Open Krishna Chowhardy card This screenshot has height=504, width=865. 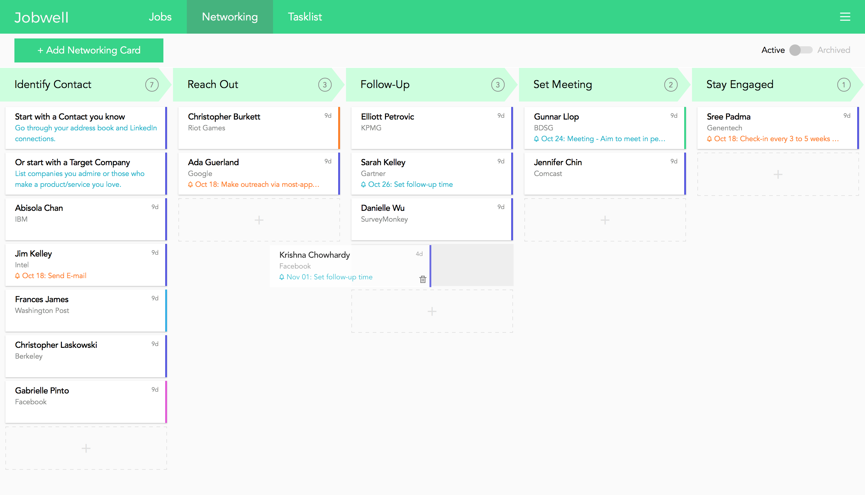pyautogui.click(x=350, y=266)
